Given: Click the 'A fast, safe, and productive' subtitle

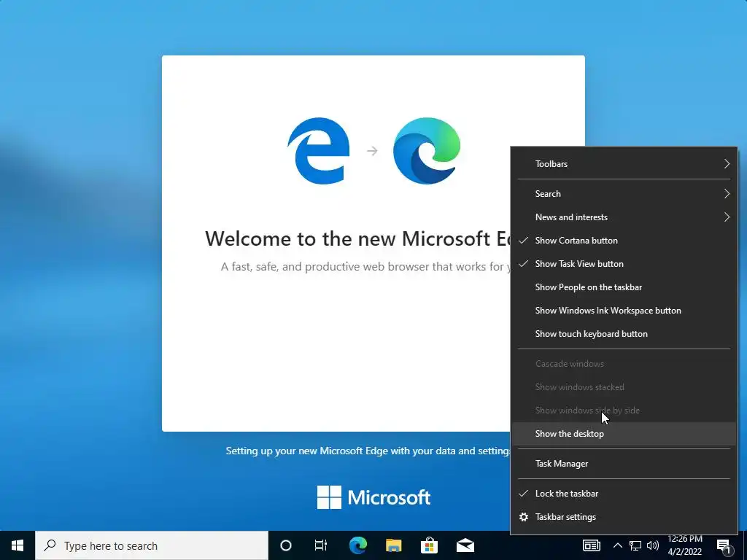Looking at the screenshot, I should [365, 267].
